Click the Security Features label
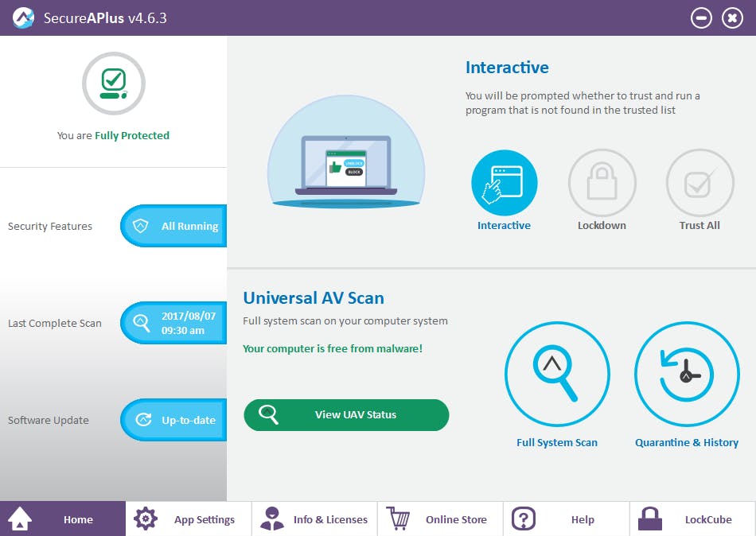 coord(50,226)
